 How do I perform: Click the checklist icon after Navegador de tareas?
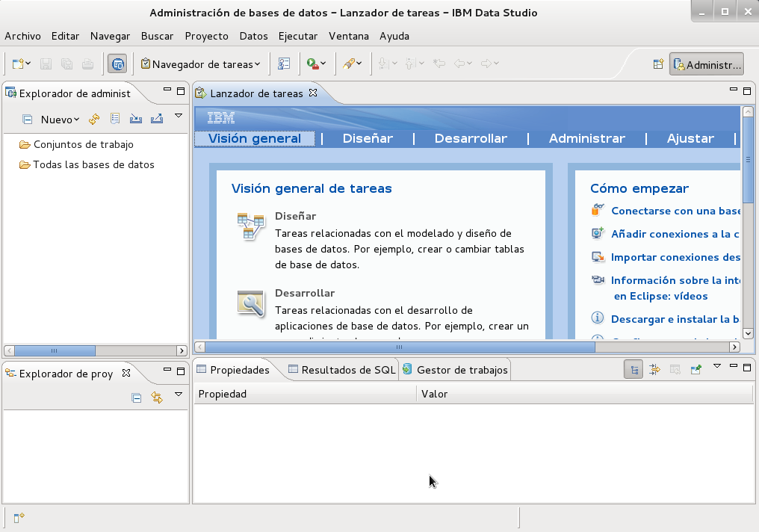[284, 64]
